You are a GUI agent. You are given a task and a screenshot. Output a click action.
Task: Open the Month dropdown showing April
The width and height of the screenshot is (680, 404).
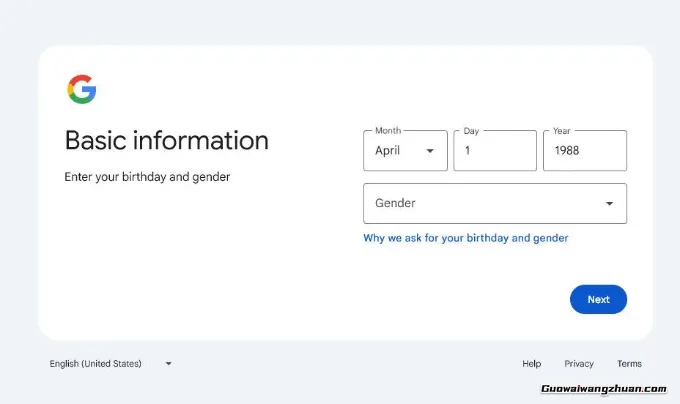(x=404, y=151)
